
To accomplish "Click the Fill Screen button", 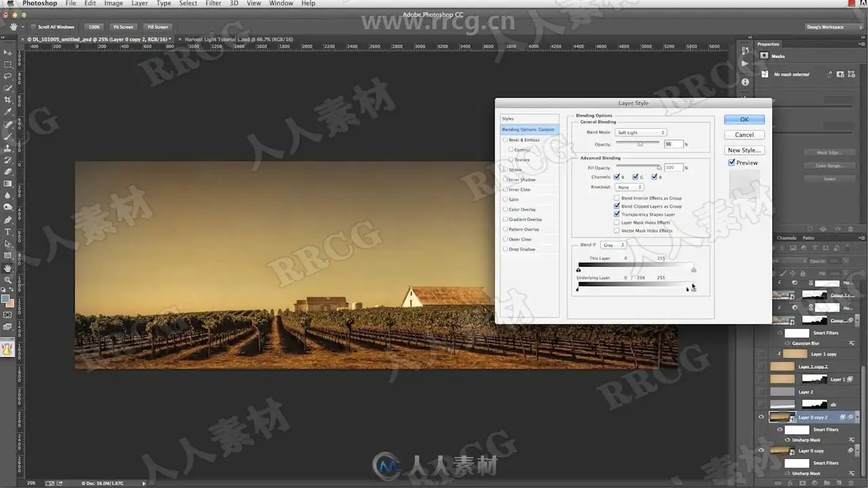I will pyautogui.click(x=157, y=27).
